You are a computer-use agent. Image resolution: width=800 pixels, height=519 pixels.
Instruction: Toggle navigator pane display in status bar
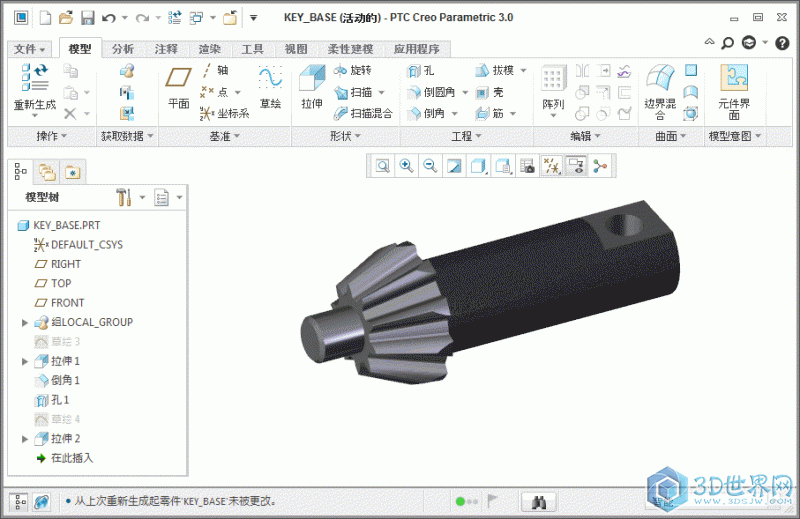coord(19,502)
